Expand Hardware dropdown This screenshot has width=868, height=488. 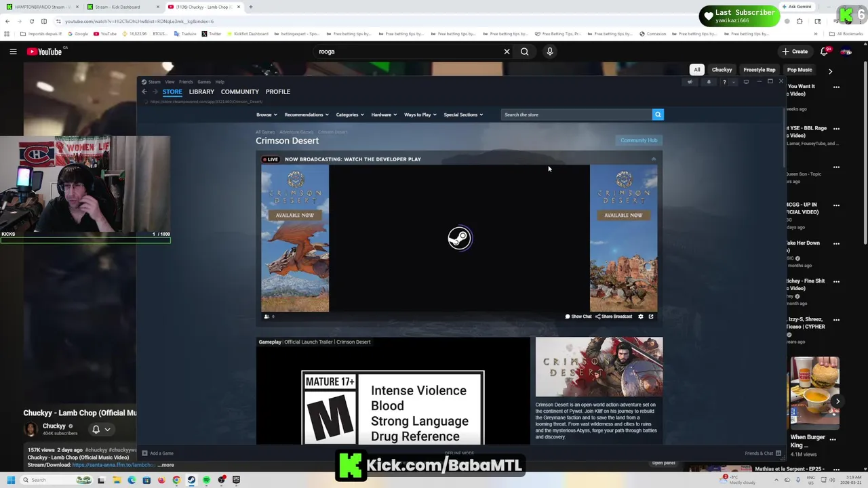(x=384, y=115)
